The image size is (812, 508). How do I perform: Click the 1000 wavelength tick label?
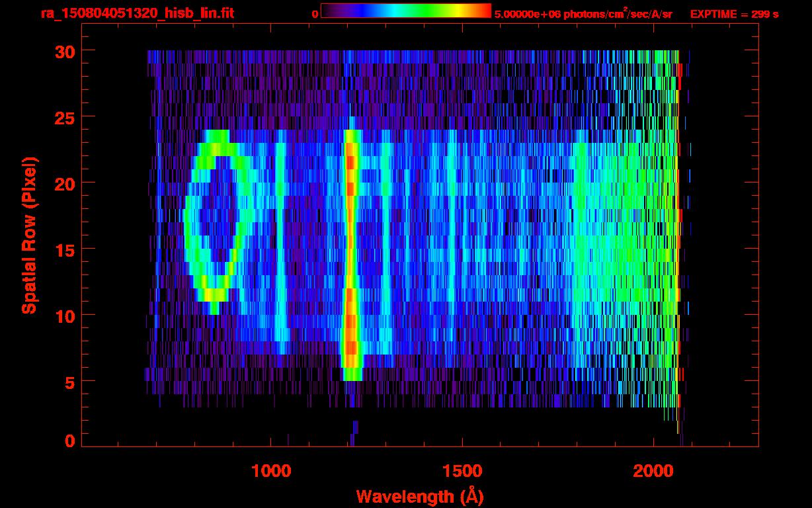click(272, 470)
